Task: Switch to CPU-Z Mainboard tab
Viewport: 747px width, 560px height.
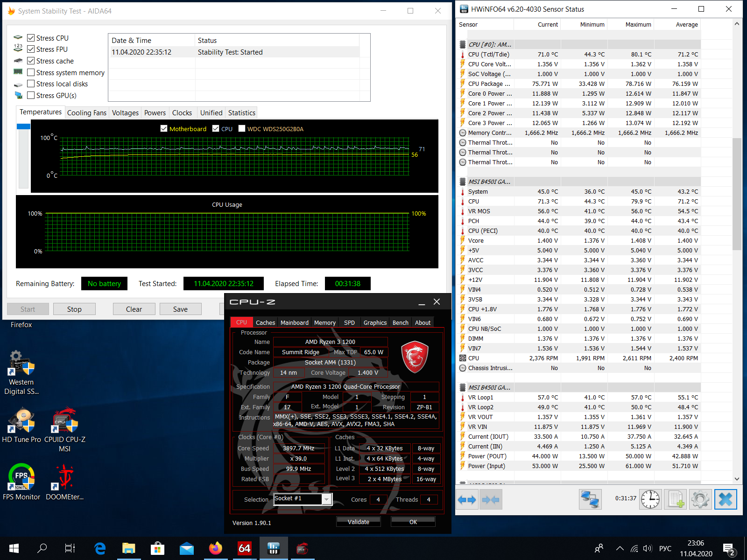Action: (x=294, y=322)
